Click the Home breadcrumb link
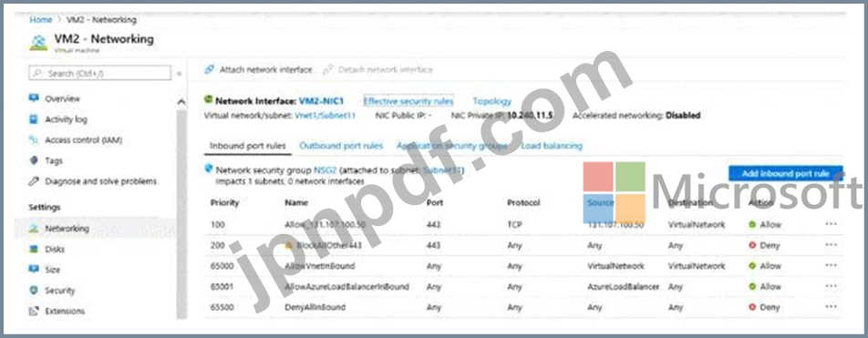Viewport: 868px width, 338px height. click(x=40, y=19)
